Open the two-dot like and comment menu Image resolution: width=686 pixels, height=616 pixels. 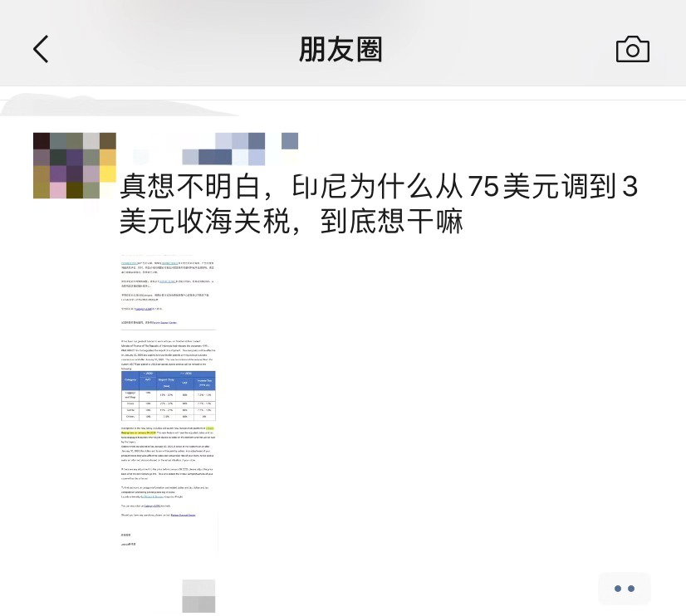(625, 589)
